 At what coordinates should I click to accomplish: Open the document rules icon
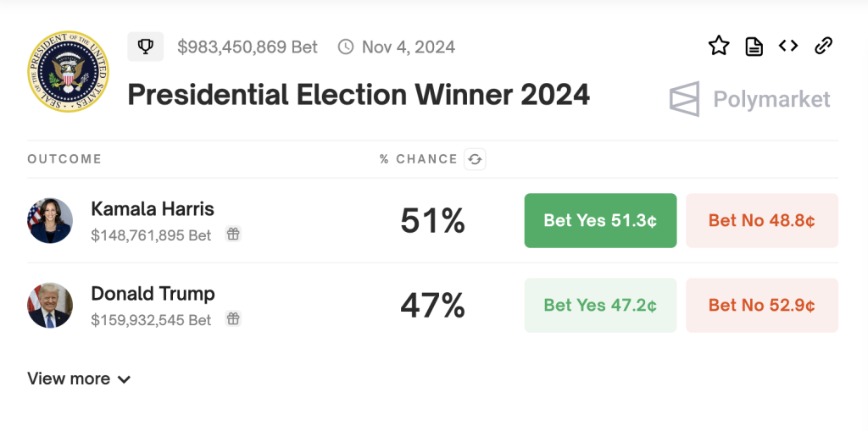click(x=754, y=47)
